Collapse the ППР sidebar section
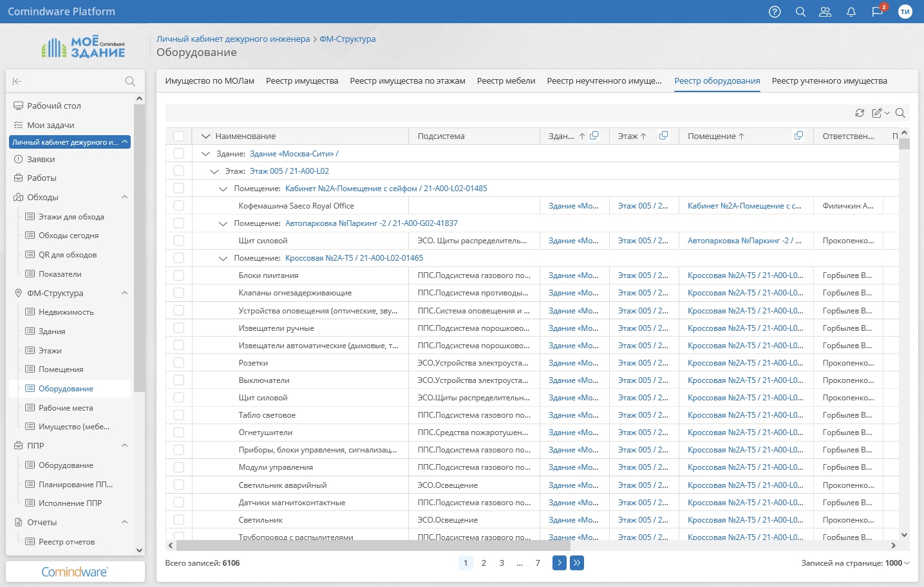Viewport: 924px width, 587px height. 125,445
